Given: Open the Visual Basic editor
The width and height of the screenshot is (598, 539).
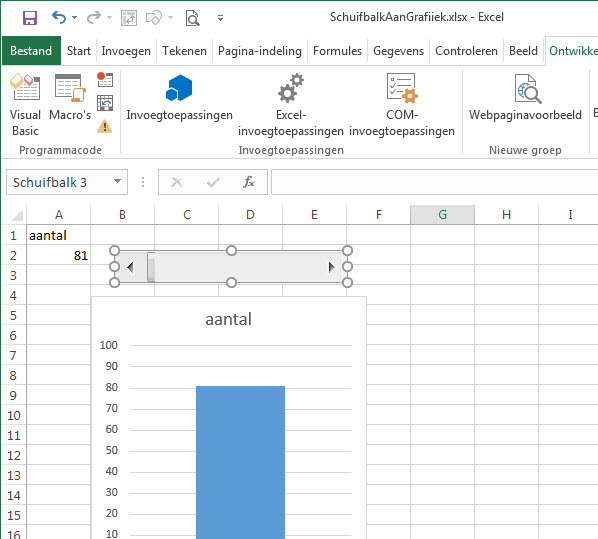Looking at the screenshot, I should [25, 105].
